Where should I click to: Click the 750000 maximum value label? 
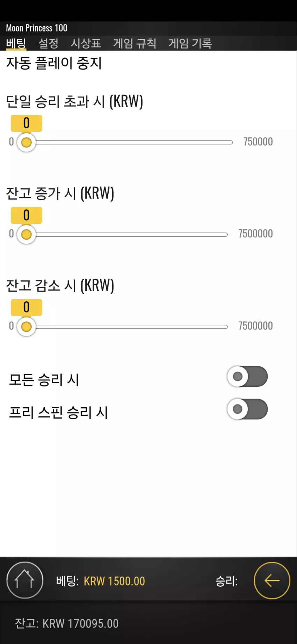(258, 142)
